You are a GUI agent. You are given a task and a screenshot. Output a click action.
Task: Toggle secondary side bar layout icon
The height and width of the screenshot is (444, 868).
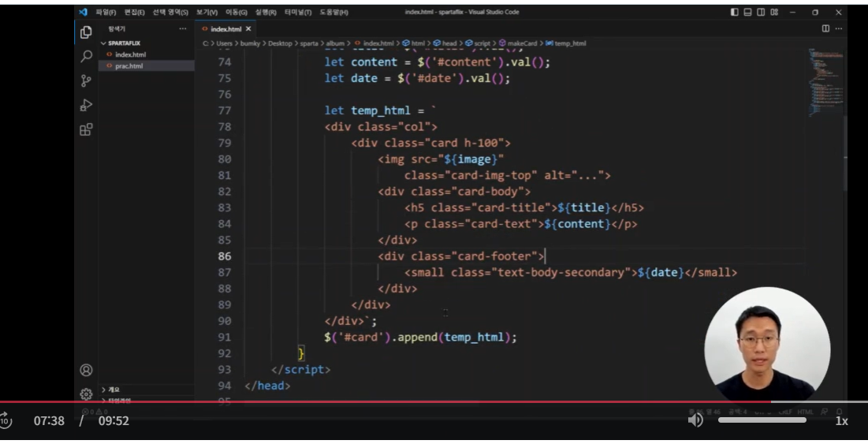[x=761, y=12]
